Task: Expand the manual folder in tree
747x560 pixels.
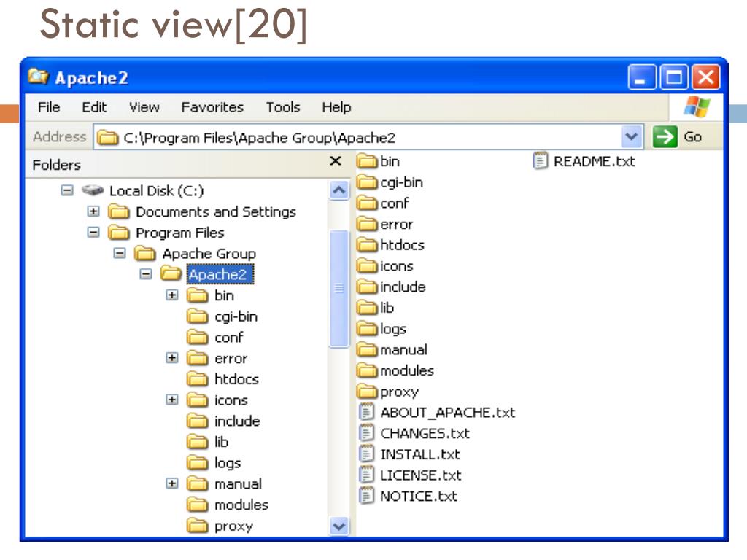Action: (x=172, y=483)
